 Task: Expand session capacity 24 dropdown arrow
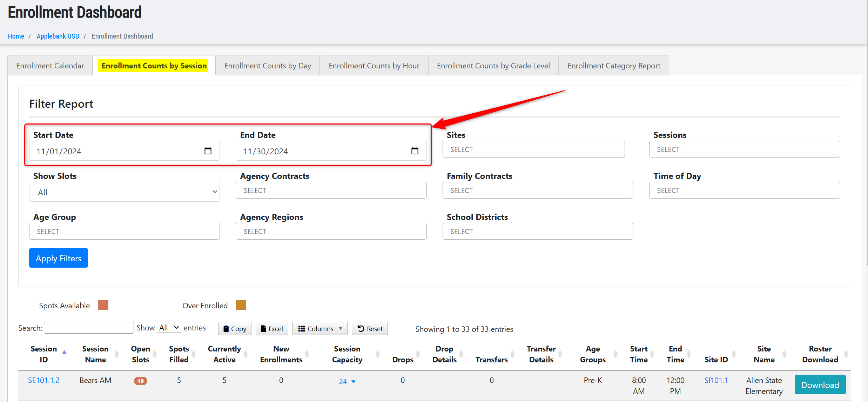point(353,382)
